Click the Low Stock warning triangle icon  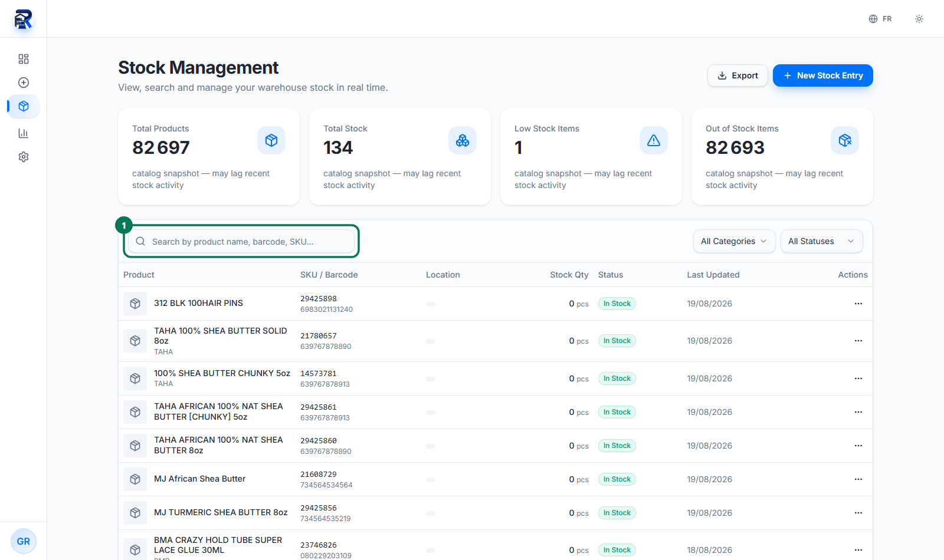tap(654, 140)
